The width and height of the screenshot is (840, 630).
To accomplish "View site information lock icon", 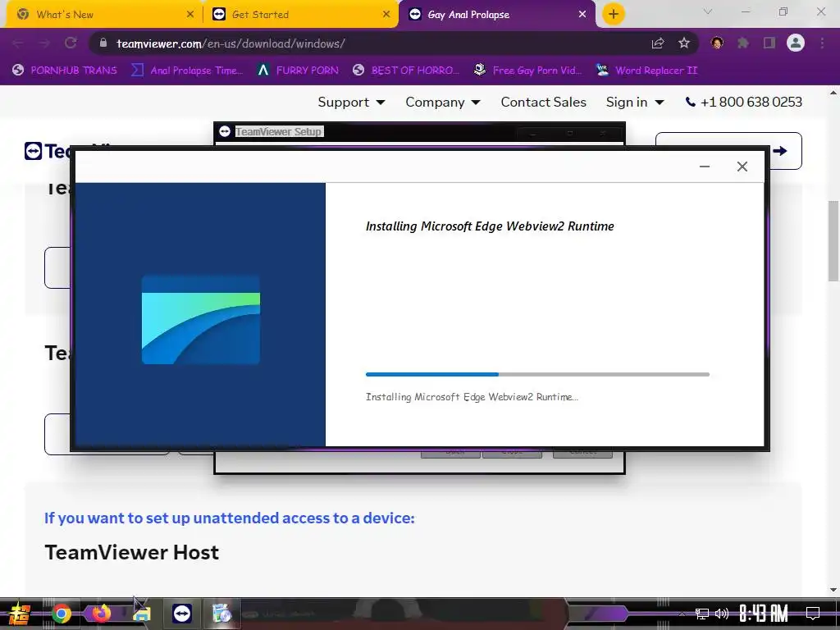I will 103,43.
